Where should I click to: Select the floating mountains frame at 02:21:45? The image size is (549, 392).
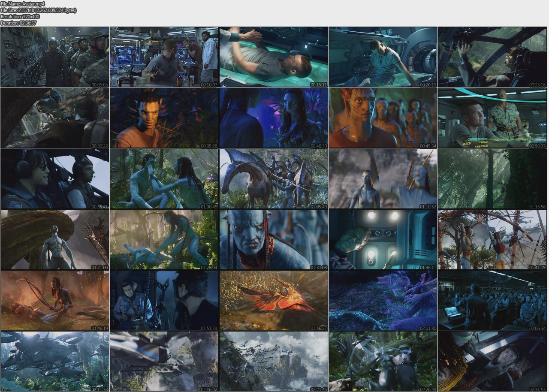274,362
